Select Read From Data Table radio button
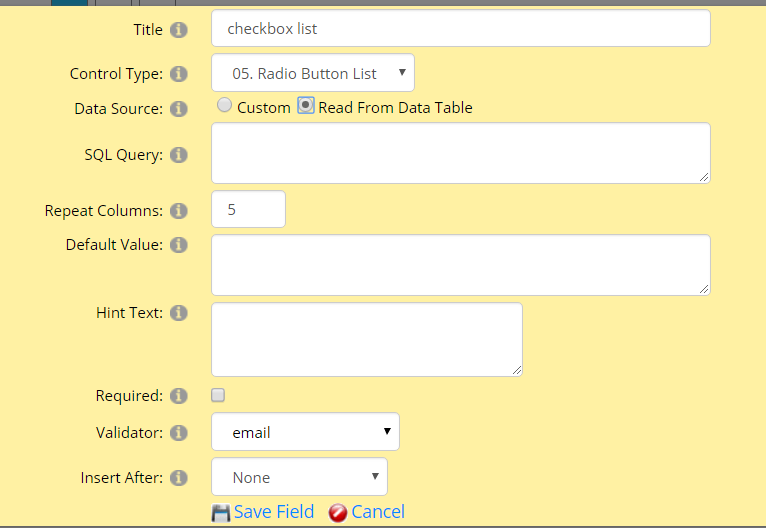Viewport: 766px width, 528px height. (x=306, y=105)
